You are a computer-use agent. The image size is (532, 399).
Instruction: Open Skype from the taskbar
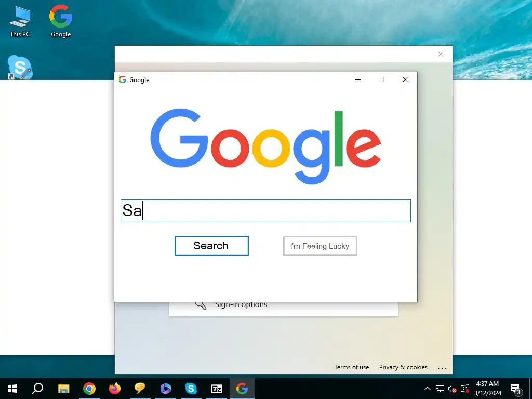click(191, 389)
